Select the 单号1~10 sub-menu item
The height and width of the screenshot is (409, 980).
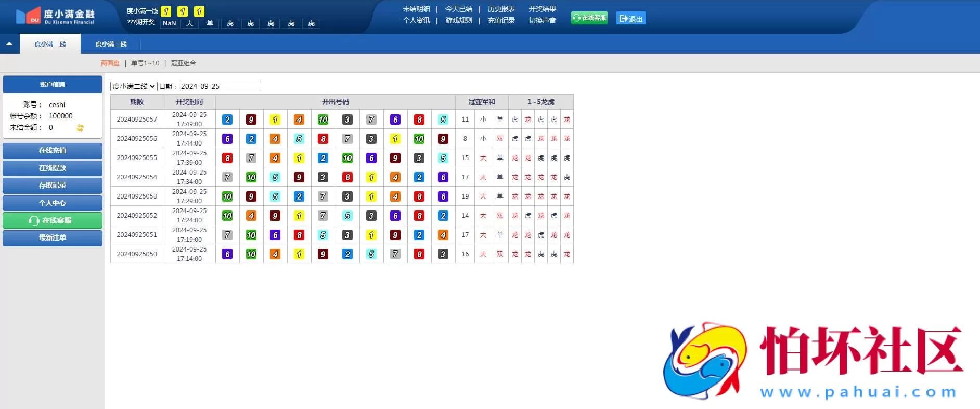click(x=145, y=63)
